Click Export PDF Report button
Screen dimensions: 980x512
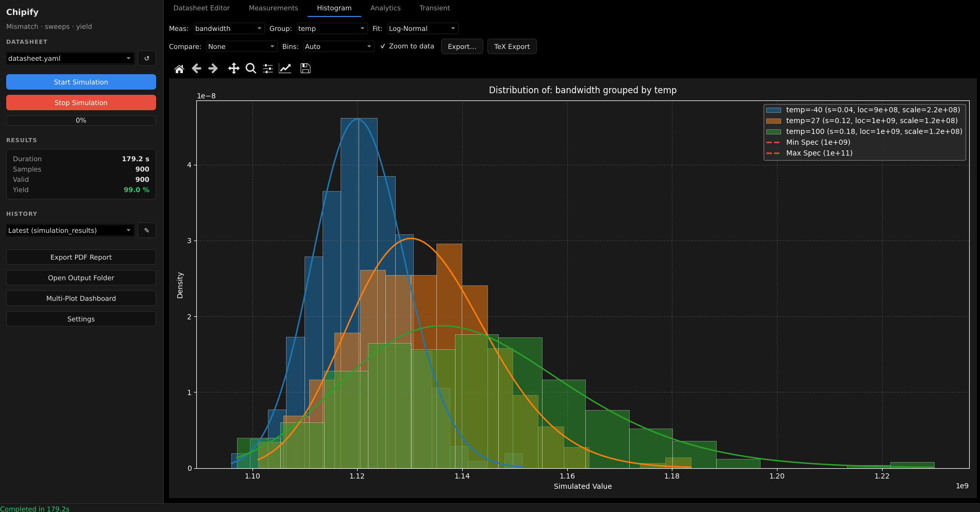click(x=81, y=257)
